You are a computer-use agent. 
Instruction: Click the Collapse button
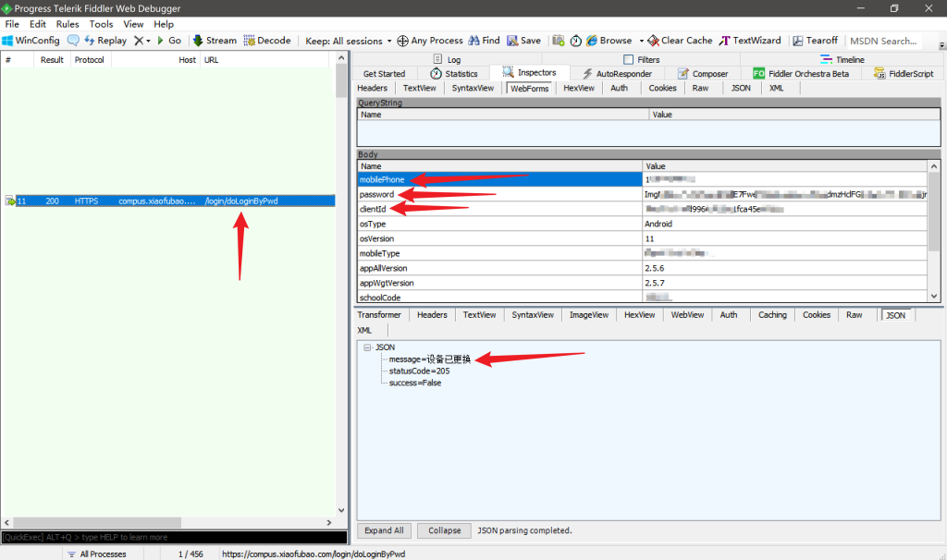tap(445, 530)
